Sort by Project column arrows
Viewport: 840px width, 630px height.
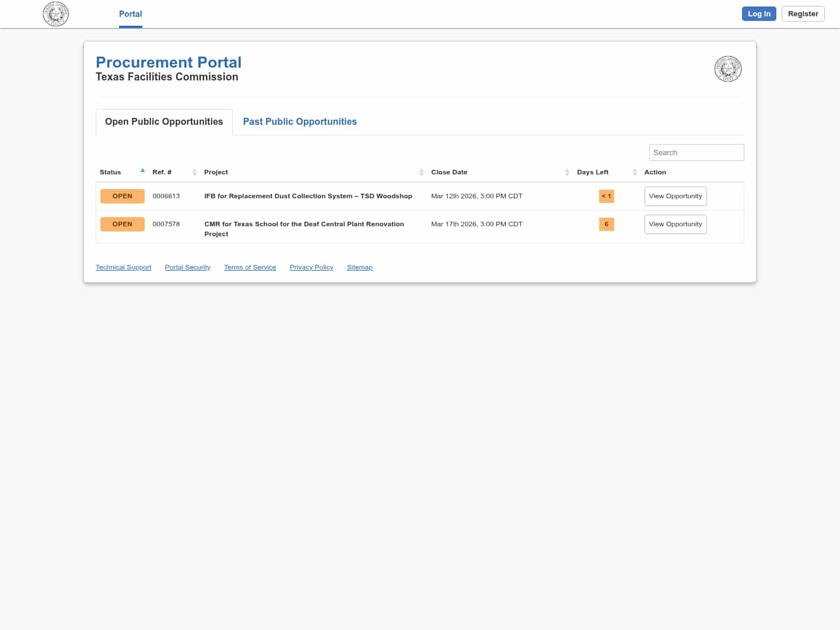(421, 172)
